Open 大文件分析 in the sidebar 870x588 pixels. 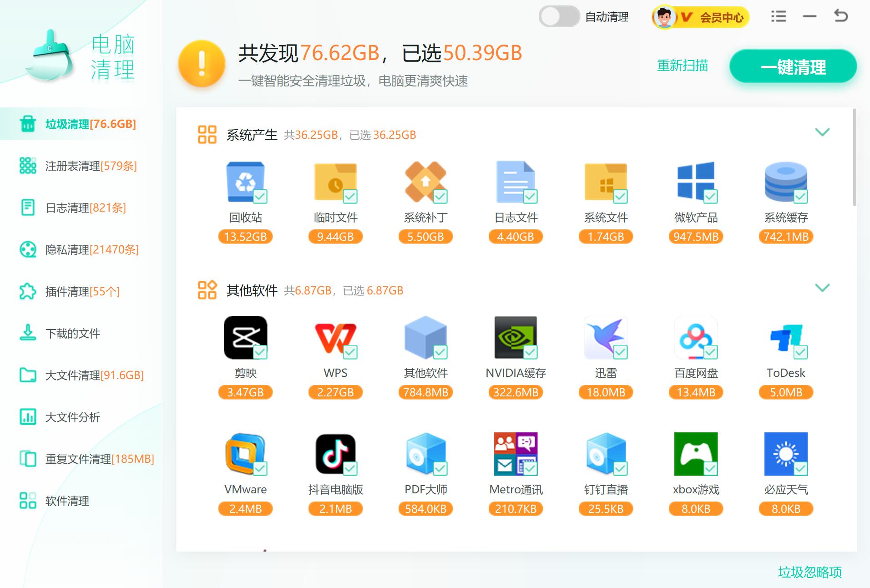coord(81,417)
